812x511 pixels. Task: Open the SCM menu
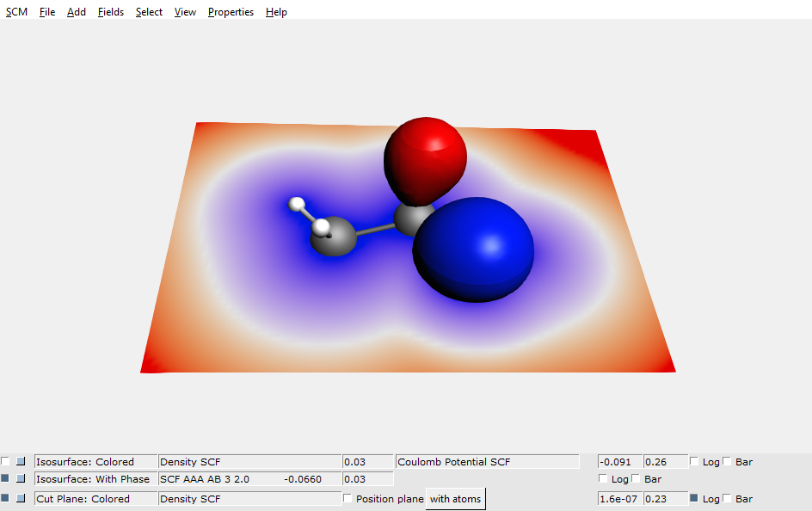tap(16, 12)
